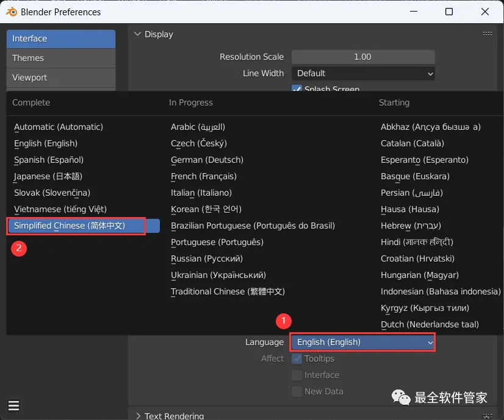This screenshot has height=420, width=504.
Task: Choose Hindi language option
Action: [417, 242]
